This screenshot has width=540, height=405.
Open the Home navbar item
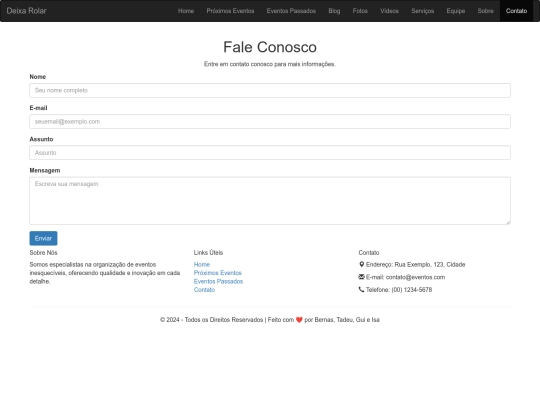[186, 11]
